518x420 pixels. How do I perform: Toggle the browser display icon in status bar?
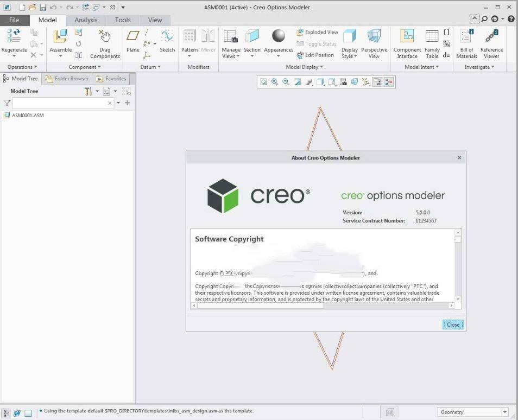[x=17, y=413]
